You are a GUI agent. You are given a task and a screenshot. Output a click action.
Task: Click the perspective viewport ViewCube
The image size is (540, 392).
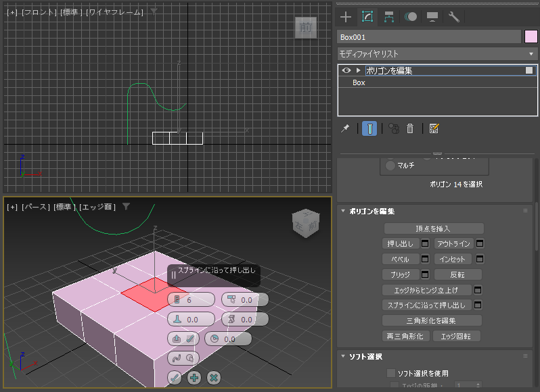[x=306, y=223]
